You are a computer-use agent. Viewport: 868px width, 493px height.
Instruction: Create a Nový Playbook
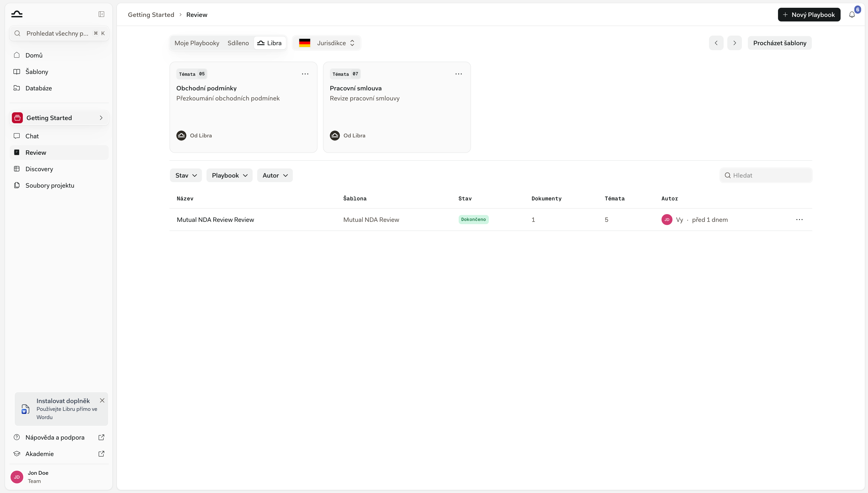pyautogui.click(x=809, y=15)
